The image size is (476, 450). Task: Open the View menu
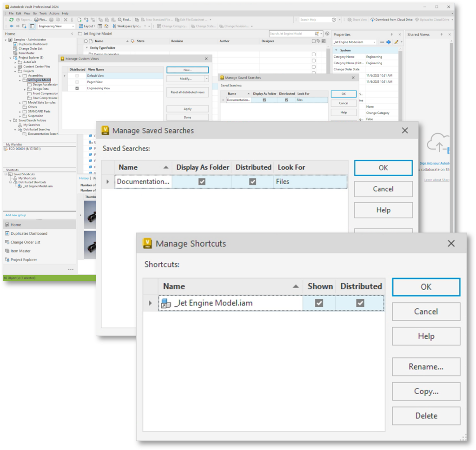pos(27,13)
